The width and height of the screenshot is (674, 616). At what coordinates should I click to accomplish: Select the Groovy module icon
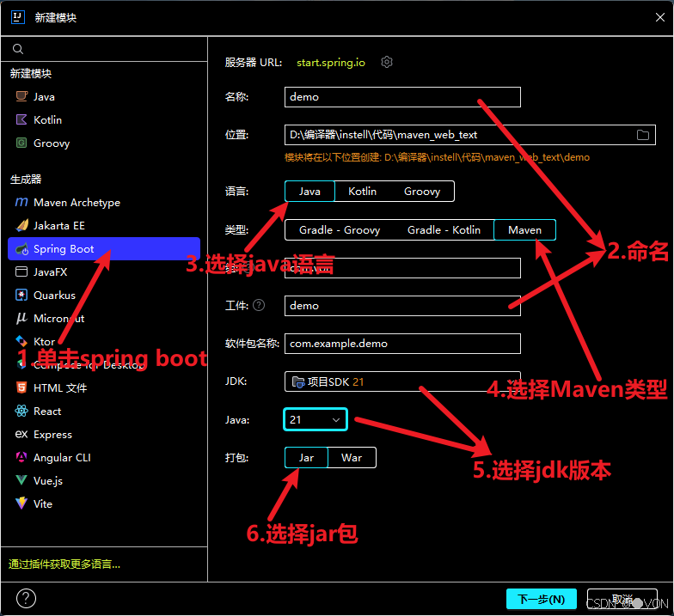coord(21,143)
